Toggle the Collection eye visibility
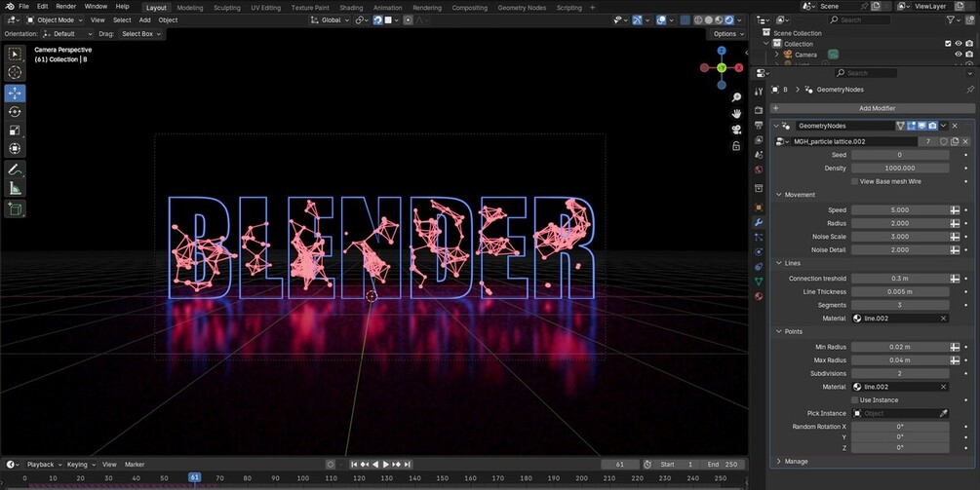Viewport: 980px width, 490px height. pos(959,44)
